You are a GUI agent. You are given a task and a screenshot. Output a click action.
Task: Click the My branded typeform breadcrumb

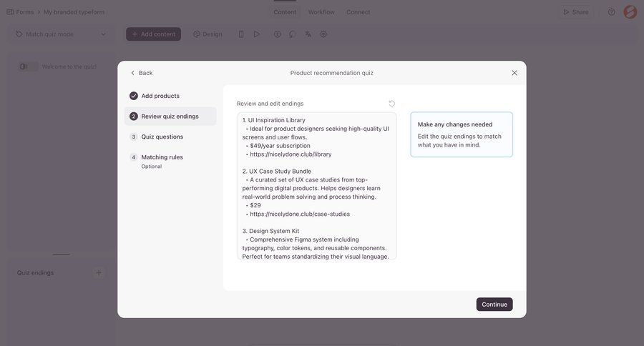[x=74, y=12]
